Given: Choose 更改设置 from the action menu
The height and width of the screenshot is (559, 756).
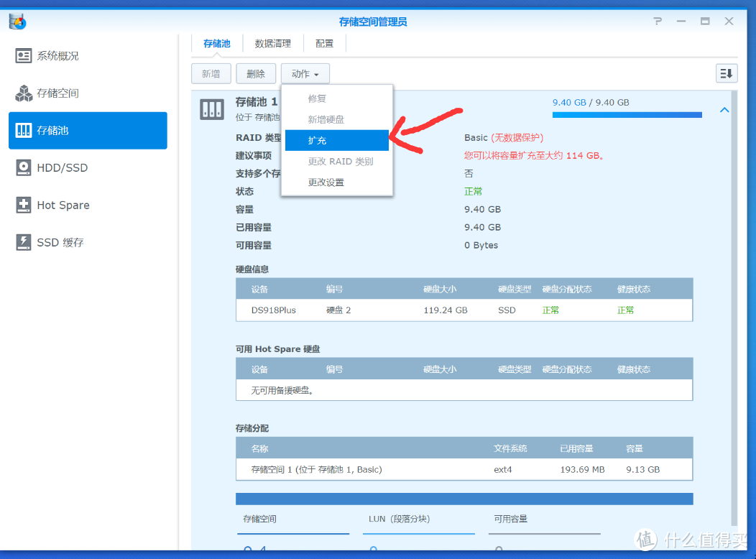Looking at the screenshot, I should click(337, 183).
